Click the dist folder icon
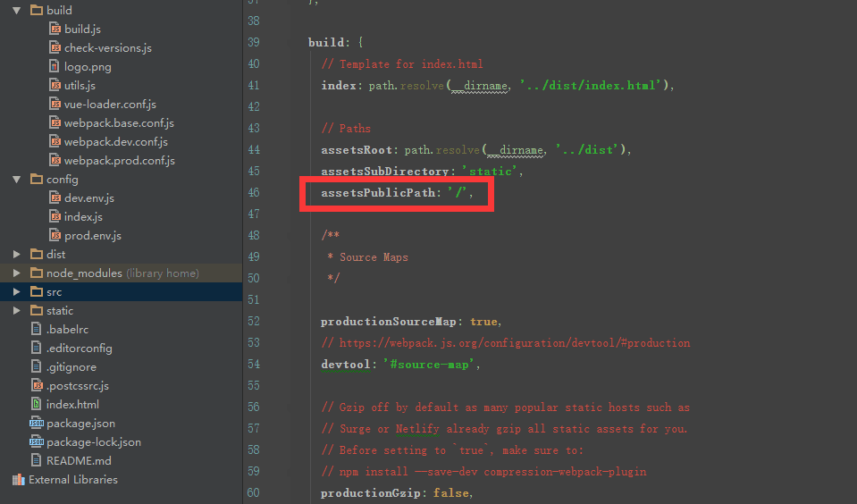 click(x=37, y=254)
